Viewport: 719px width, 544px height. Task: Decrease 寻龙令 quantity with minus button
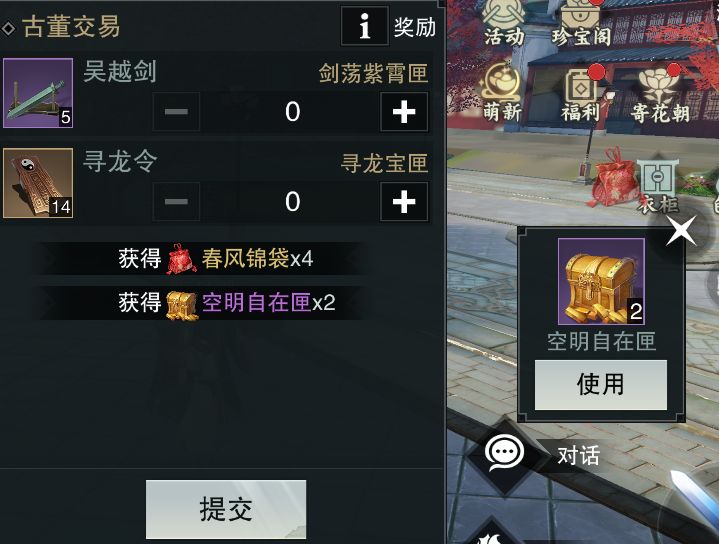[x=176, y=202]
